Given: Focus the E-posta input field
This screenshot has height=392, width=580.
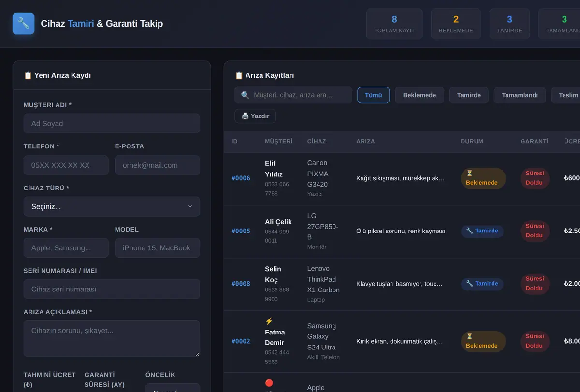Looking at the screenshot, I should pos(158,165).
